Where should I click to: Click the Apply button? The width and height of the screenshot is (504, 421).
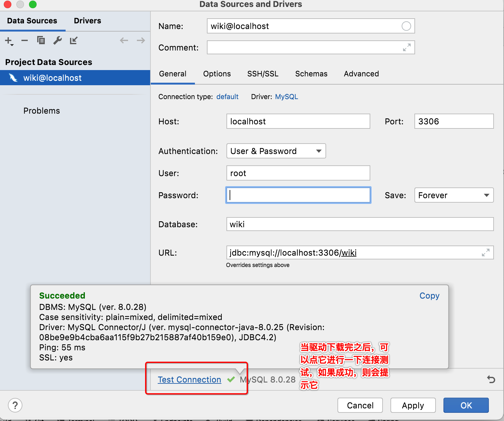pos(413,405)
